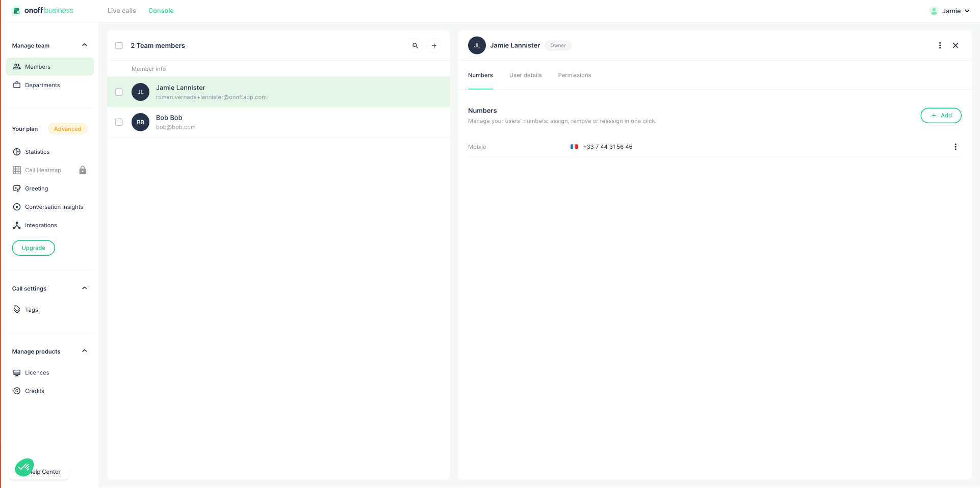Click email roman.vernada+lannister@onoffapp.com
The width and height of the screenshot is (980, 488).
tap(211, 97)
